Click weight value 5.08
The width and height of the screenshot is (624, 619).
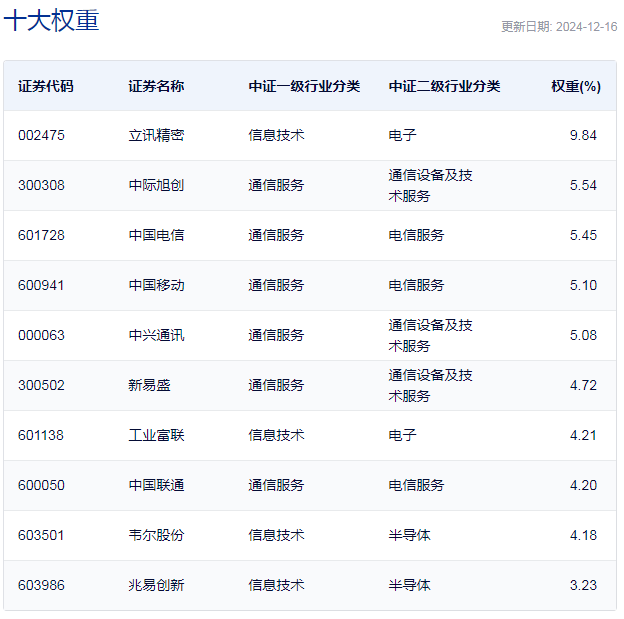(x=583, y=335)
